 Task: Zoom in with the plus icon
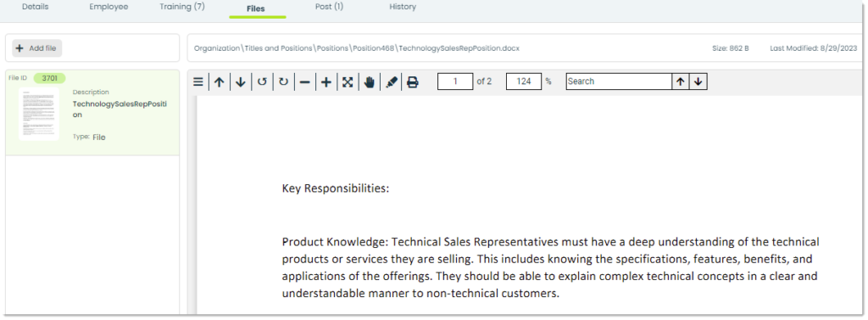tap(326, 82)
